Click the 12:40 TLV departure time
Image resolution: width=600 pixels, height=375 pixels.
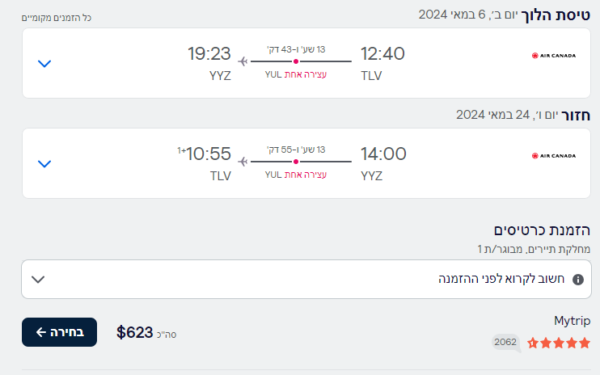pos(383,54)
